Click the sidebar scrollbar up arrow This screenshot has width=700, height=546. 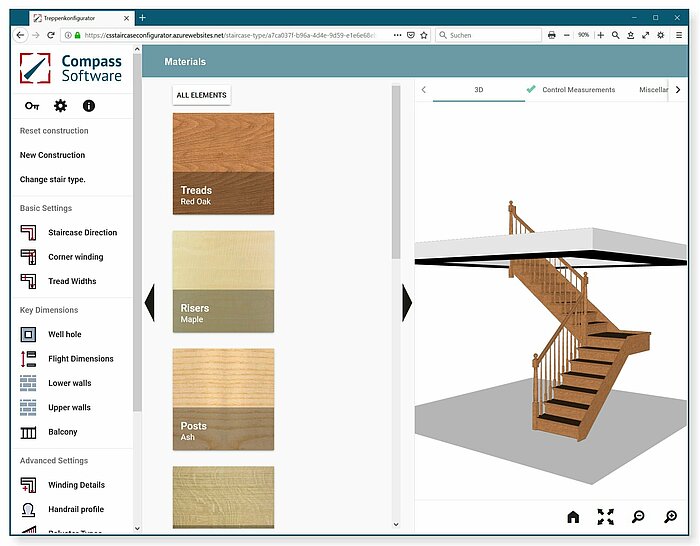[x=137, y=49]
